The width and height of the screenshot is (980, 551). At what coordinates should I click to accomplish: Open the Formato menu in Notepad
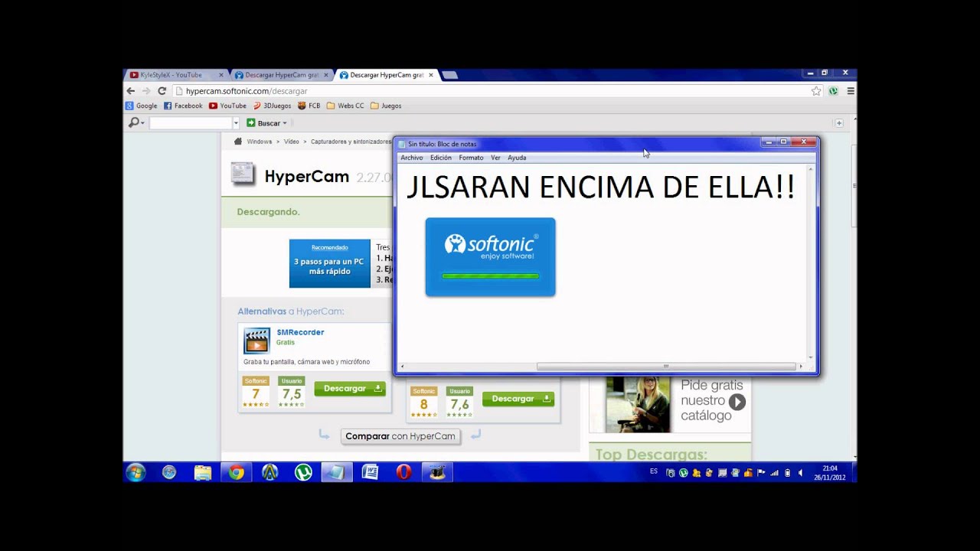471,158
